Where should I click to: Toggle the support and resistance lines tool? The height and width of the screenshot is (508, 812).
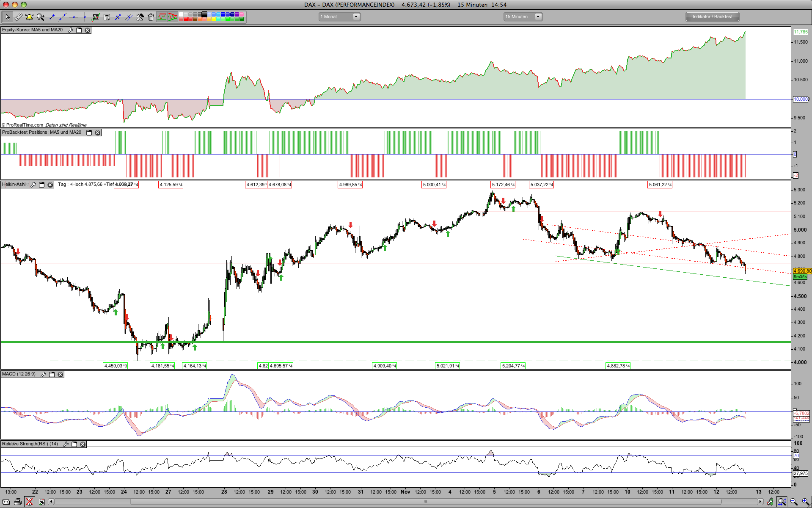[162, 17]
